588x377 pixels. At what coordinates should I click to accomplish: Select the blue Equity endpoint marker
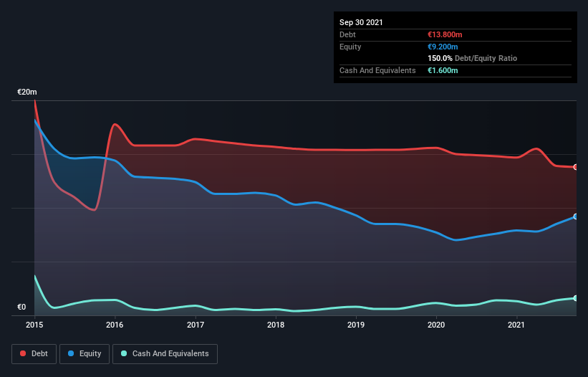point(576,216)
